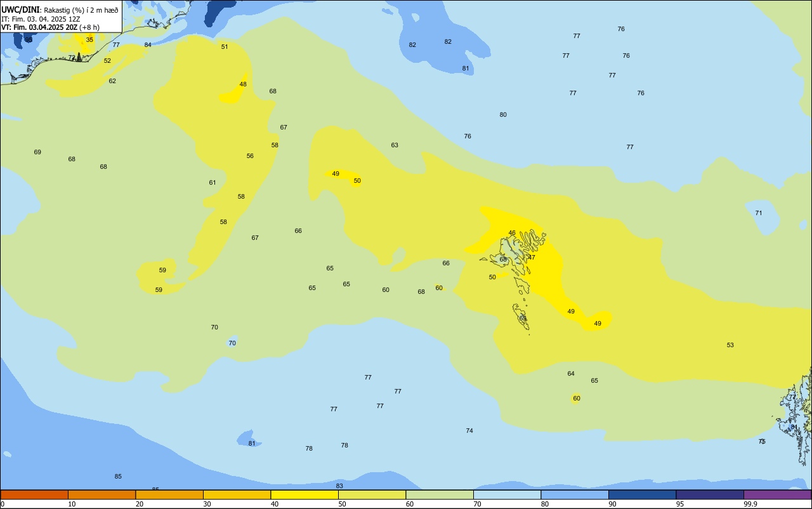Click the legend tick label 99.9
Image resolution: width=812 pixels, height=509 pixels.
point(750,504)
